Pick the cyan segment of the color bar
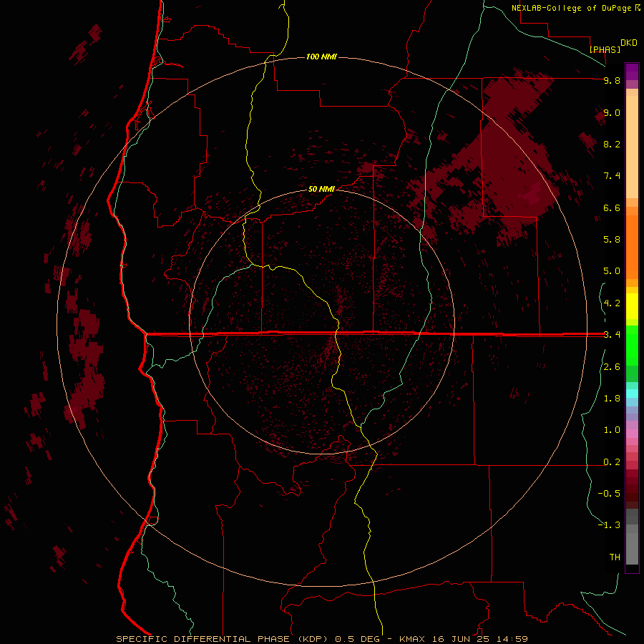The height and width of the screenshot is (644, 644). 632,394
